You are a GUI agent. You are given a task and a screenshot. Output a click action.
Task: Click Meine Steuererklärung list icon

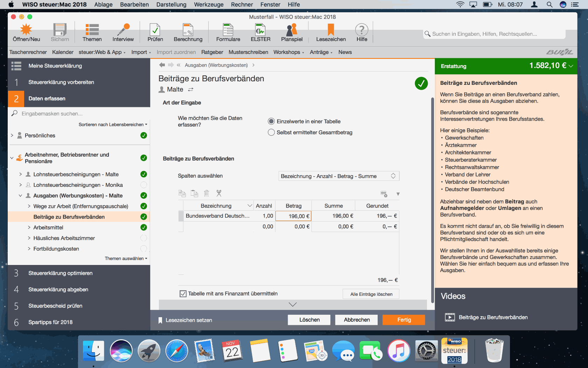pyautogui.click(x=16, y=66)
